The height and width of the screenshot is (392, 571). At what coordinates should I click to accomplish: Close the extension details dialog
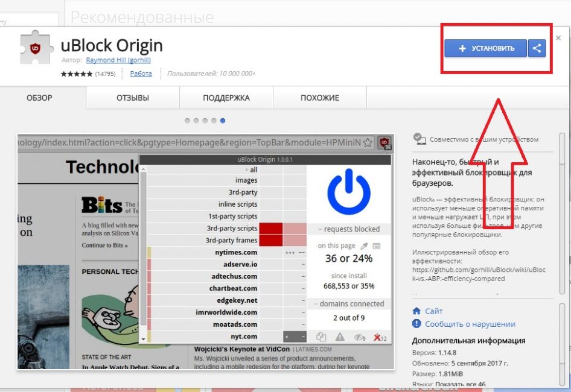pyautogui.click(x=558, y=38)
